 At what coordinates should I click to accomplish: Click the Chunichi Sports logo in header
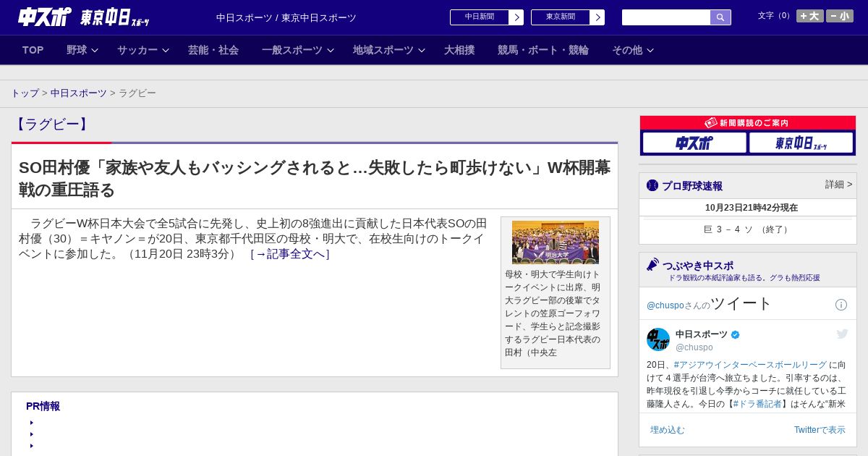[44, 17]
